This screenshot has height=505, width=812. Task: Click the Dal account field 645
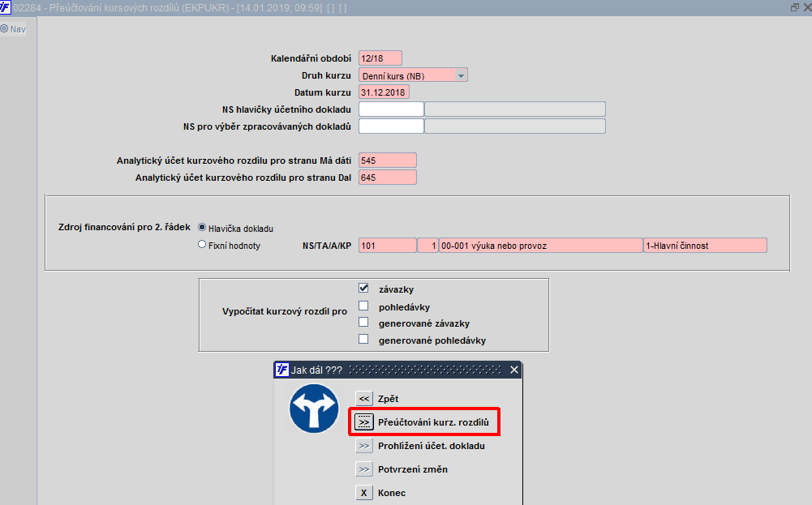[388, 178]
